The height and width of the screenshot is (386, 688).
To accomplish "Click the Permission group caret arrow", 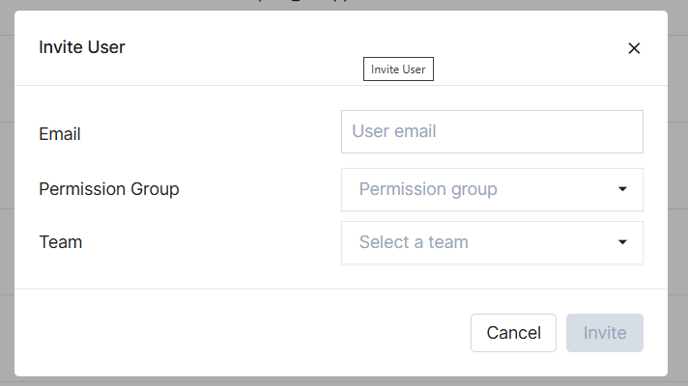I will tap(622, 189).
